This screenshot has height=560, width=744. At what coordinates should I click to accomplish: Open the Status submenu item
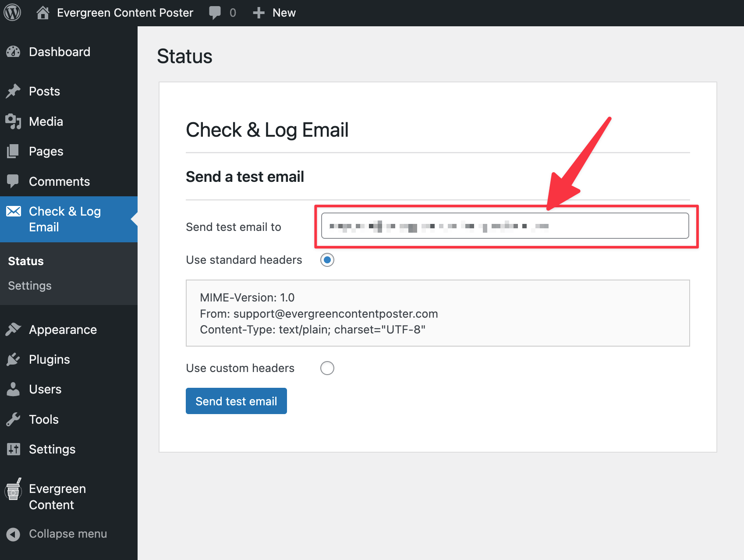(26, 261)
